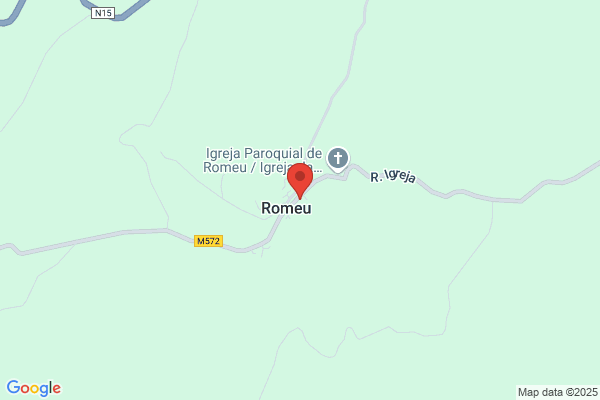
Task: Click the M572 road just left of its shield
Action: coord(180,236)
